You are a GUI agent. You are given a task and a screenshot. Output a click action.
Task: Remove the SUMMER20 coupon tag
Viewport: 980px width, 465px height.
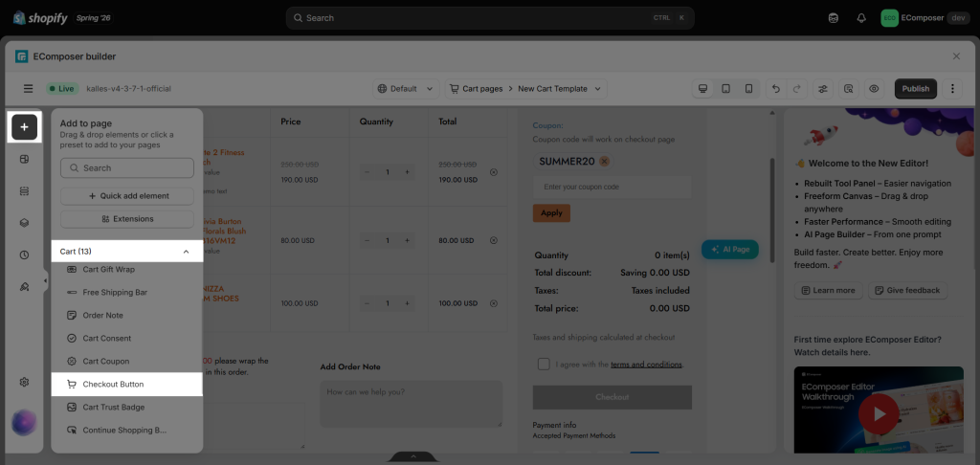(604, 162)
